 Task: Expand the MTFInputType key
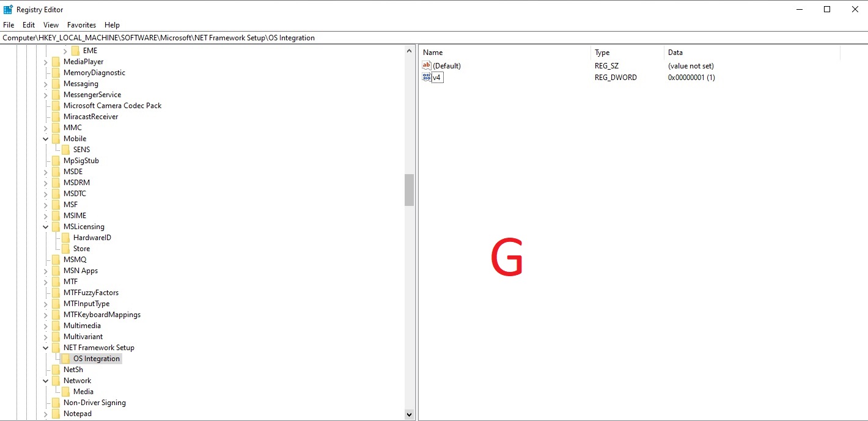(46, 304)
